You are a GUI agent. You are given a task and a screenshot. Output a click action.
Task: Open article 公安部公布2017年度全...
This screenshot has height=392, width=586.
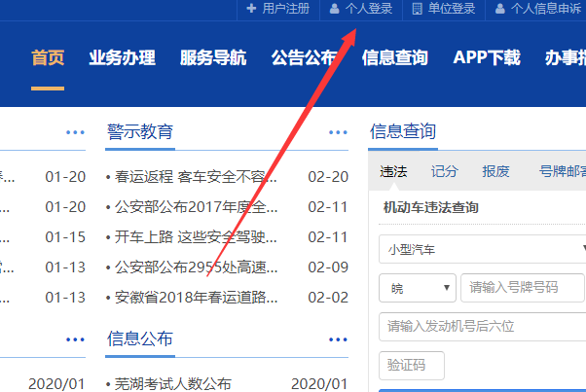coord(196,207)
